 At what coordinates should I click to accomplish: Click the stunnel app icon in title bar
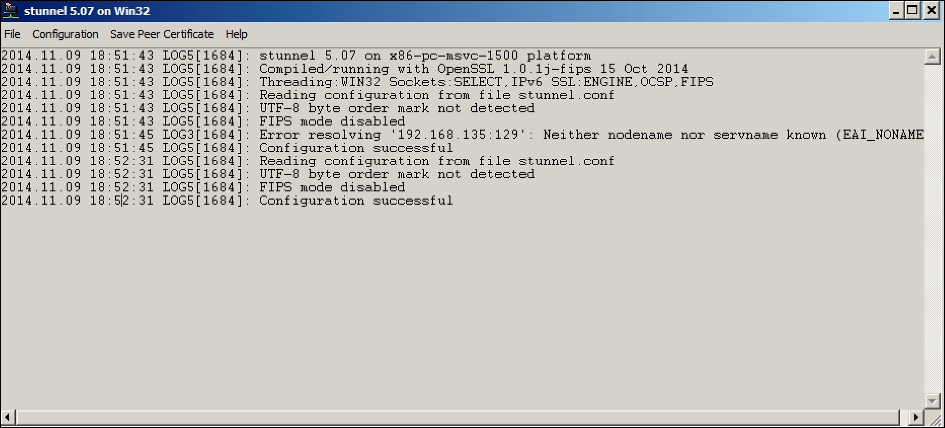[10, 11]
